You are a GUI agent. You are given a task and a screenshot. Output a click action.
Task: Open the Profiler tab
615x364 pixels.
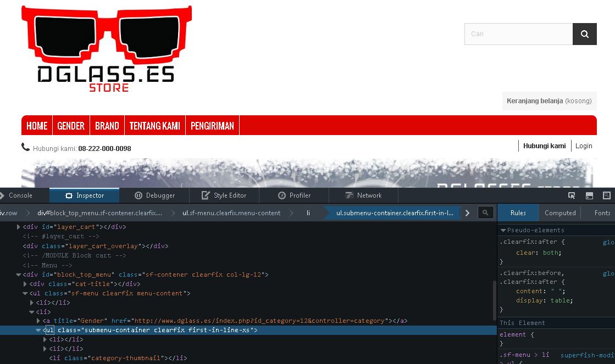[x=294, y=195]
